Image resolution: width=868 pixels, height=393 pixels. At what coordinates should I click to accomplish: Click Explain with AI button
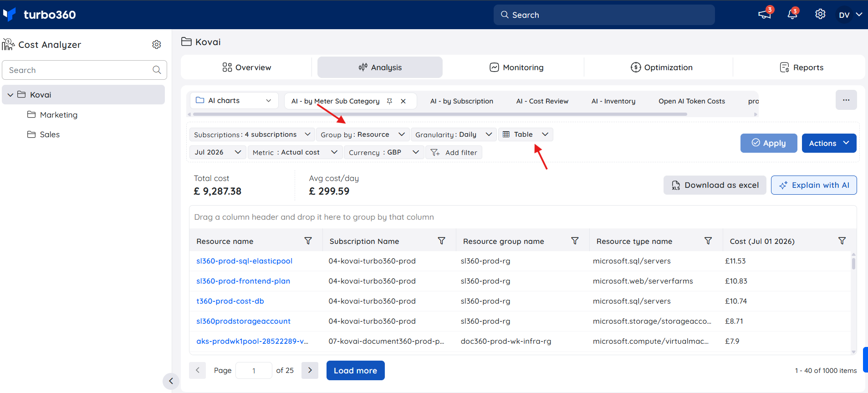814,185
